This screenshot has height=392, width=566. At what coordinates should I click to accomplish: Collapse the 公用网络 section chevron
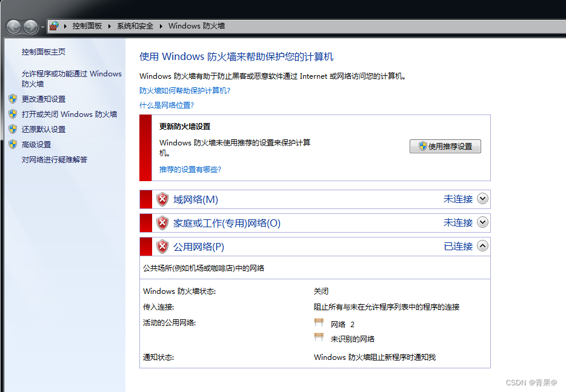[482, 246]
